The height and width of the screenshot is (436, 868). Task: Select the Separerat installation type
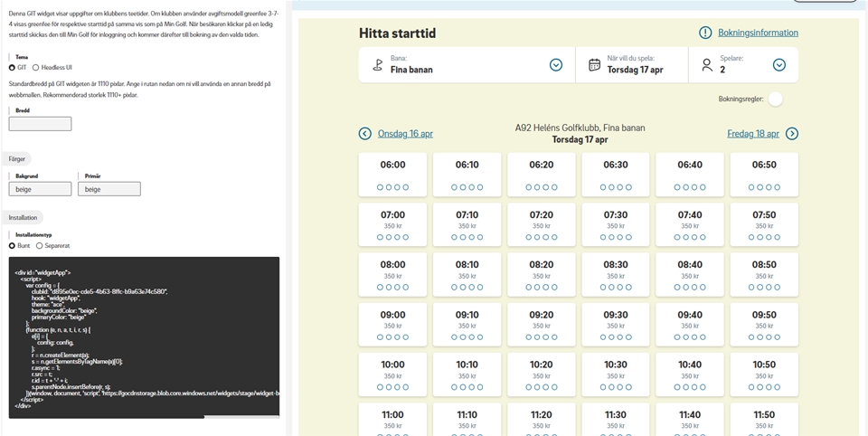pos(39,245)
